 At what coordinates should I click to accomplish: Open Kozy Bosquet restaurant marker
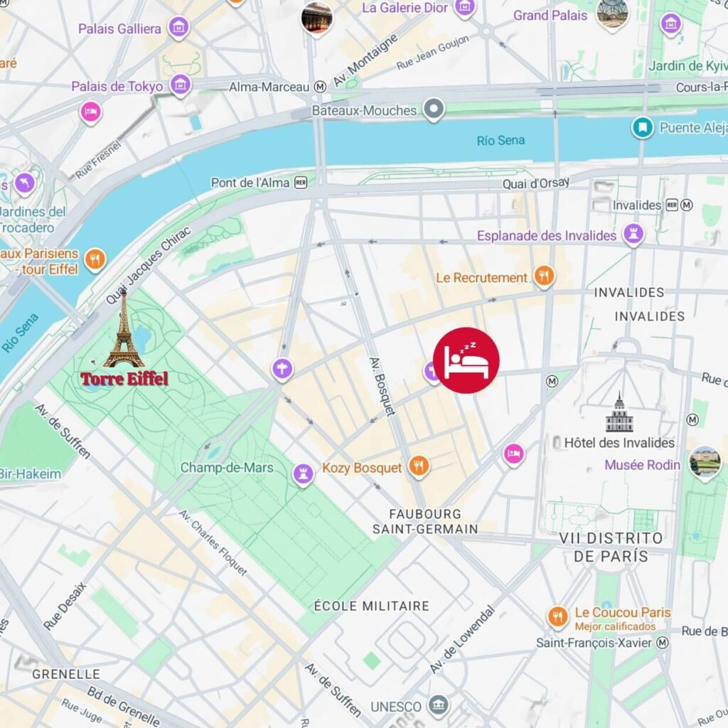419,466
